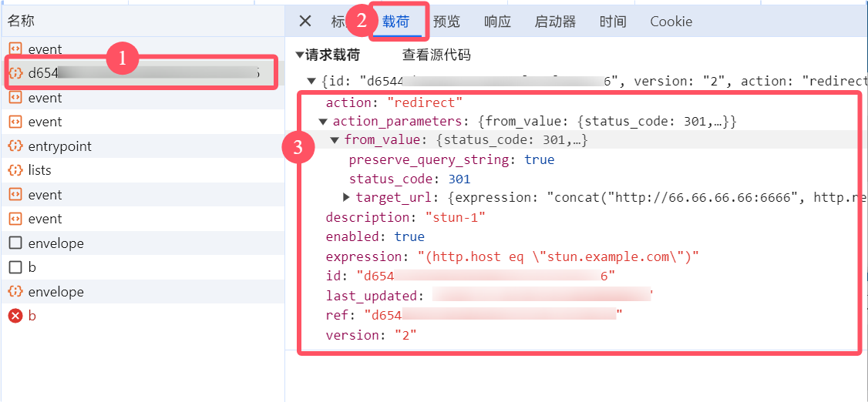Click the blank document icon beside envelope

tap(15, 243)
